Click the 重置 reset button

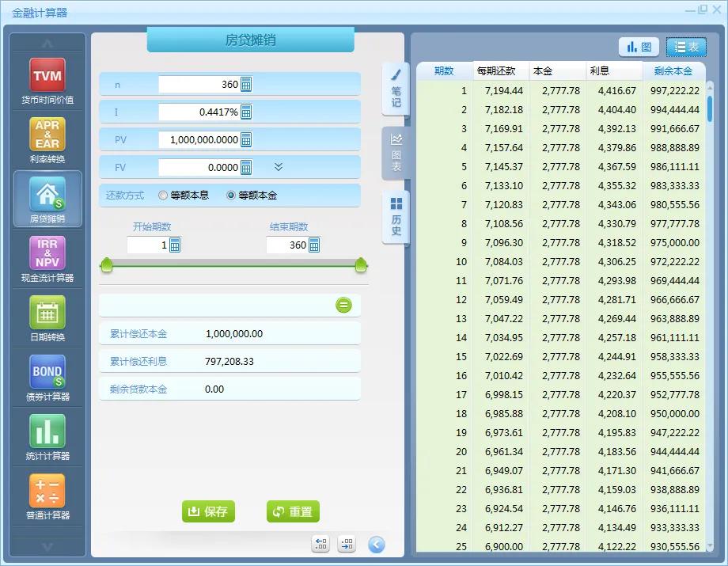(293, 511)
